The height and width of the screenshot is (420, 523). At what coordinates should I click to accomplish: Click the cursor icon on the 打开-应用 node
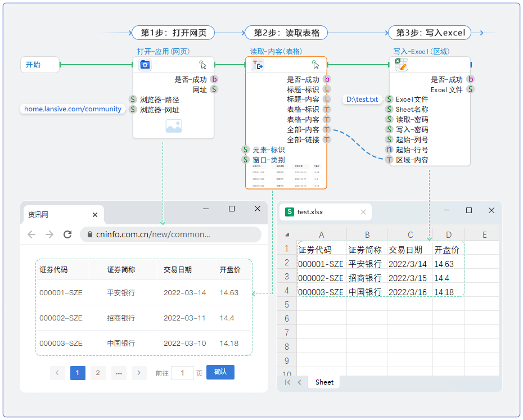[x=203, y=65]
